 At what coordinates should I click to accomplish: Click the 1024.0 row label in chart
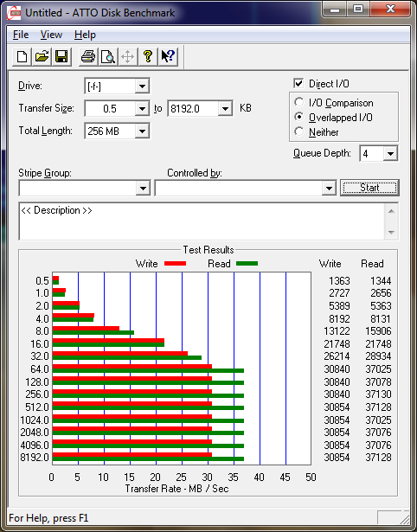coord(35,420)
